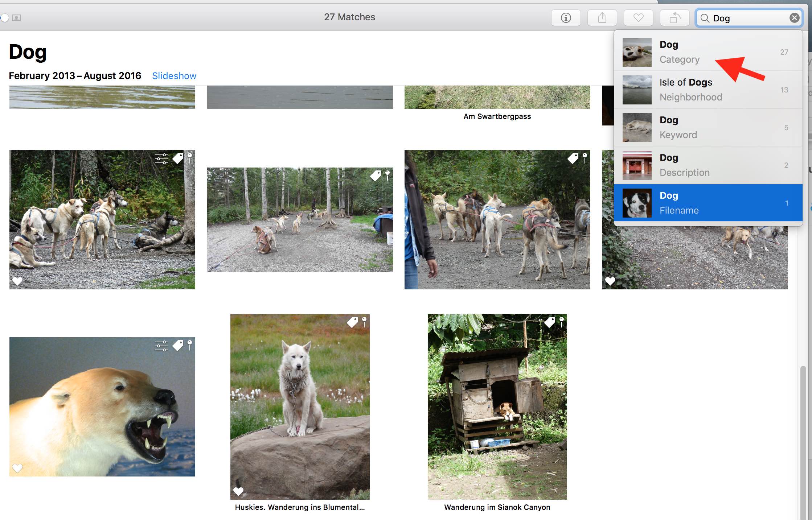Select Isle of Dogs Neighborhood suggestion
This screenshot has height=520, width=812.
pos(708,90)
